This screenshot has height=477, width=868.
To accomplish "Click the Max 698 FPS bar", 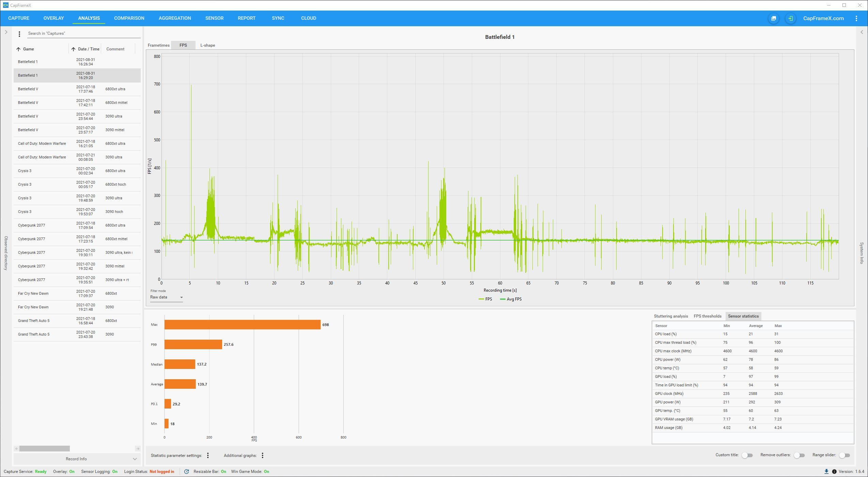I will tap(243, 325).
